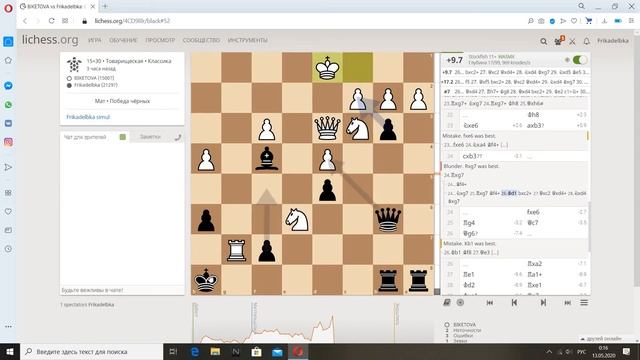
Task: Open Frikadelbka simul link
Action: pos(88,117)
